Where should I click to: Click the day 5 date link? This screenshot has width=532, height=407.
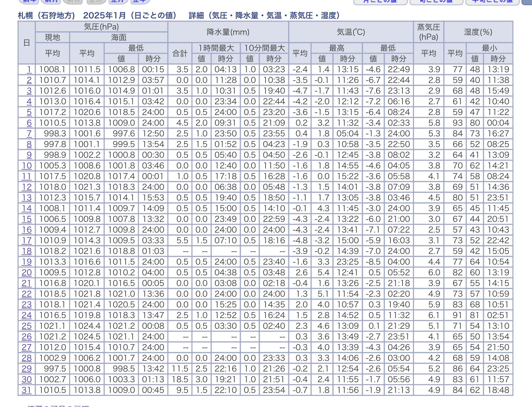click(x=29, y=112)
